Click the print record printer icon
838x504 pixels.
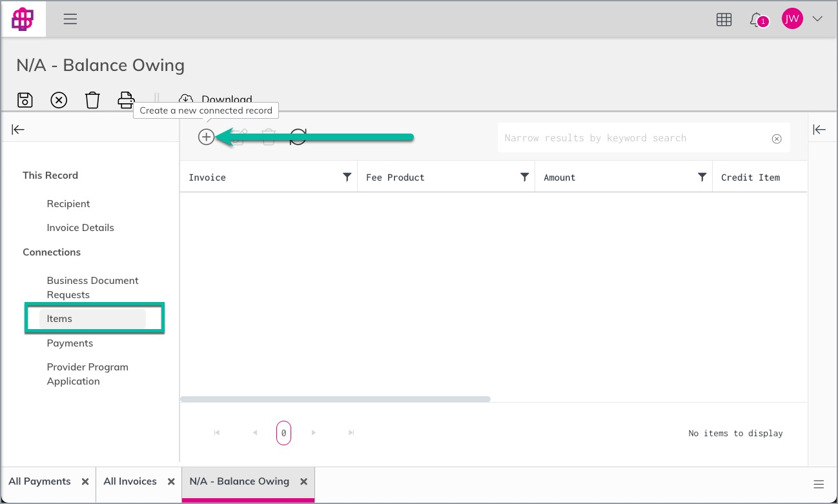coord(126,100)
